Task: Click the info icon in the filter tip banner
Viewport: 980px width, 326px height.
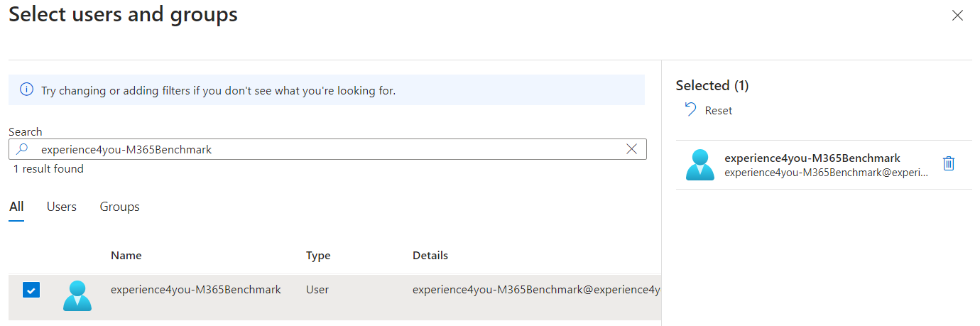Action: click(x=26, y=90)
